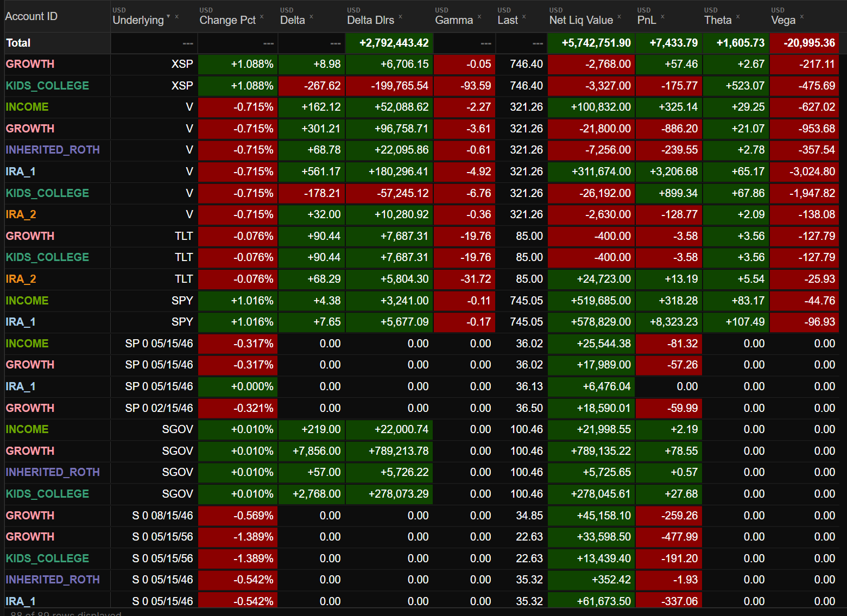Toggle the Underlying sort direction arrow
The width and height of the screenshot is (847, 616).
168,17
